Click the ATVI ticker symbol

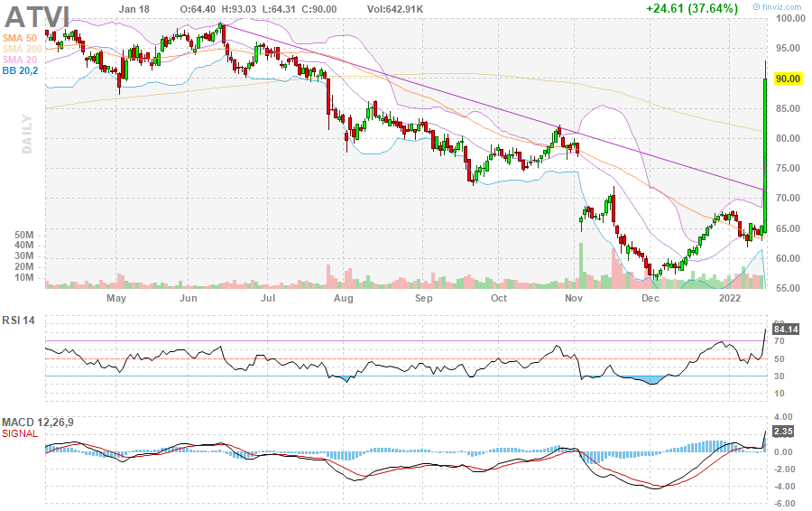[x=37, y=17]
